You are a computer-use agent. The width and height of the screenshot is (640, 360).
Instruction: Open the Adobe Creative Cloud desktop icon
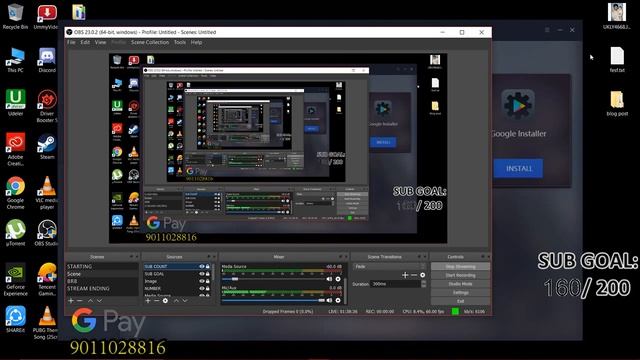pyautogui.click(x=15, y=149)
